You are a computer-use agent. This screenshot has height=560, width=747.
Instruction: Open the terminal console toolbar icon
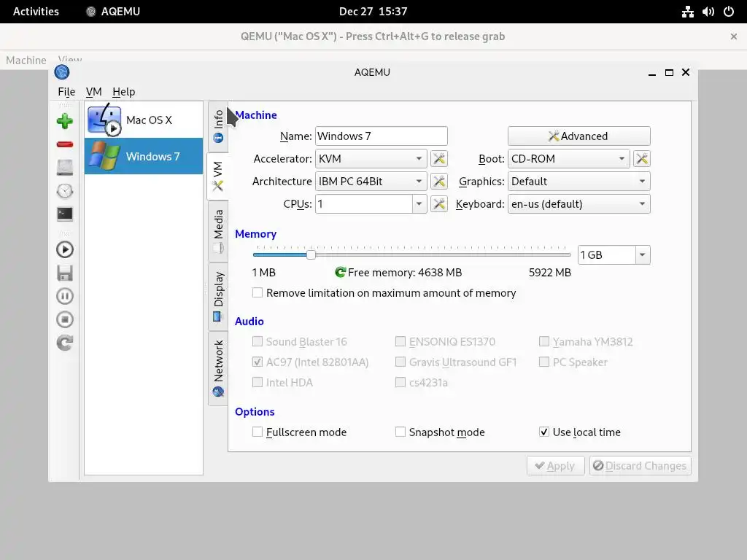click(x=65, y=214)
